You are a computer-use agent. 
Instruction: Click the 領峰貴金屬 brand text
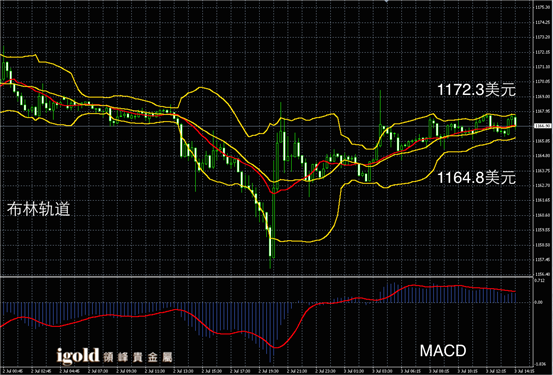coord(138,357)
